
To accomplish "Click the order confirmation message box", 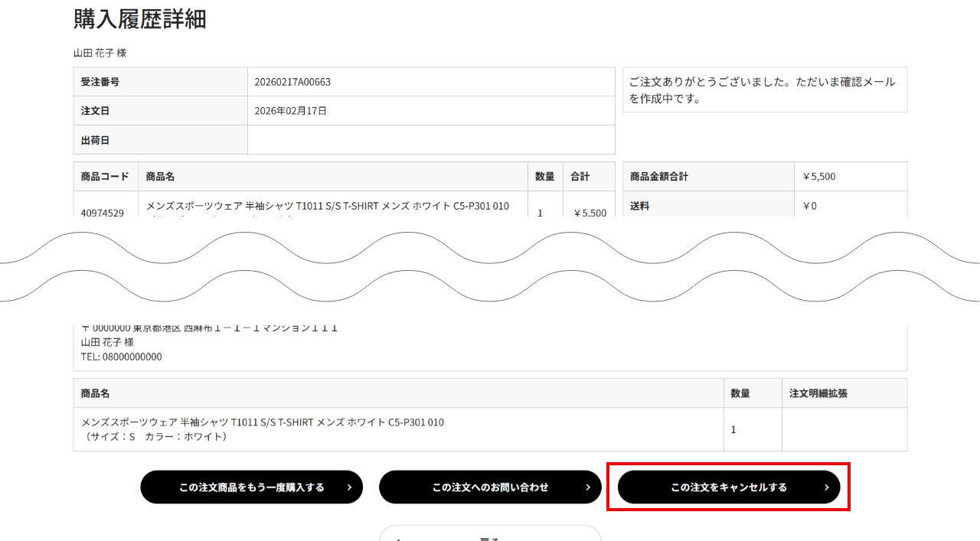I will point(764,90).
